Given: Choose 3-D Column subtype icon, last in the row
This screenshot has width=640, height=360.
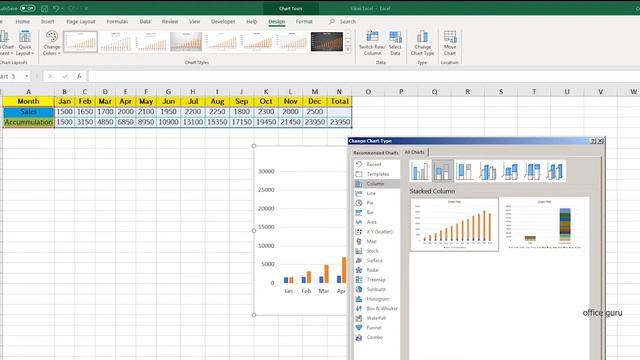Looking at the screenshot, I should [555, 171].
